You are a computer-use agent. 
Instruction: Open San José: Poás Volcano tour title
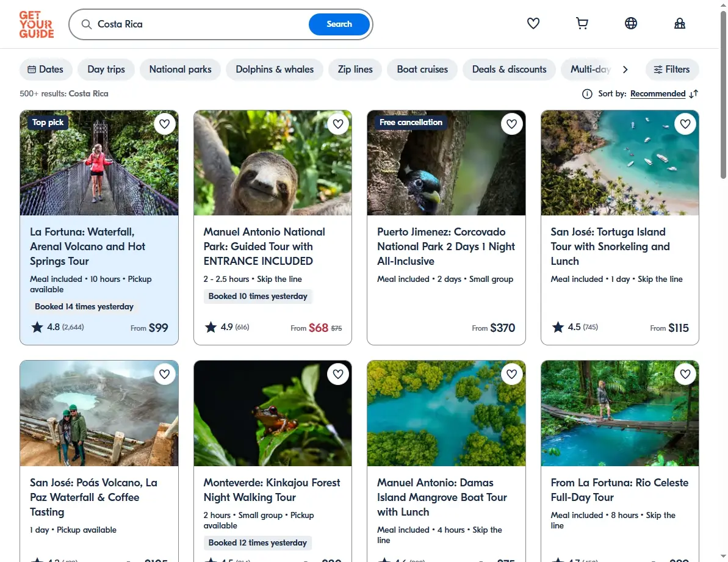[93, 497]
